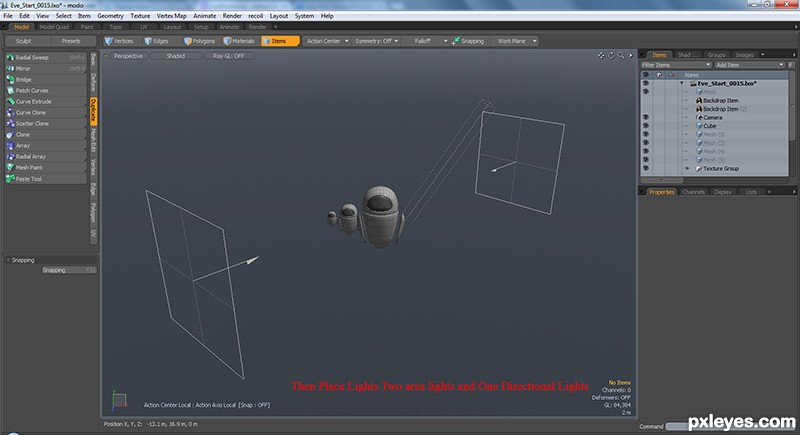
Task: Click the Sculpt button
Action: [x=23, y=41]
